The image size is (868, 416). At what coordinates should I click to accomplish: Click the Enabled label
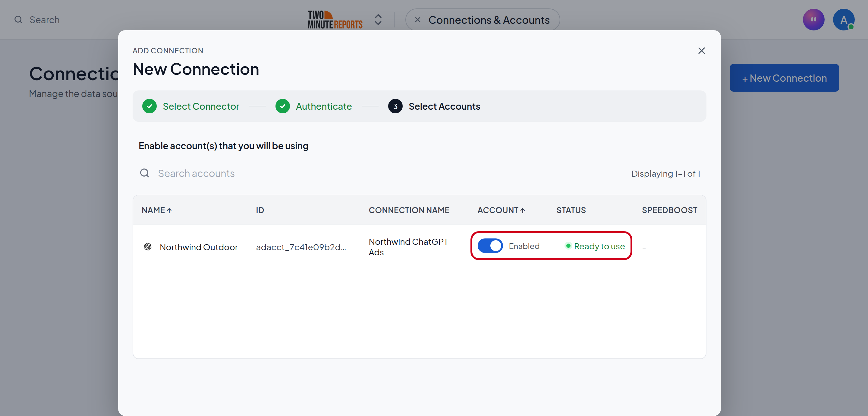click(524, 246)
